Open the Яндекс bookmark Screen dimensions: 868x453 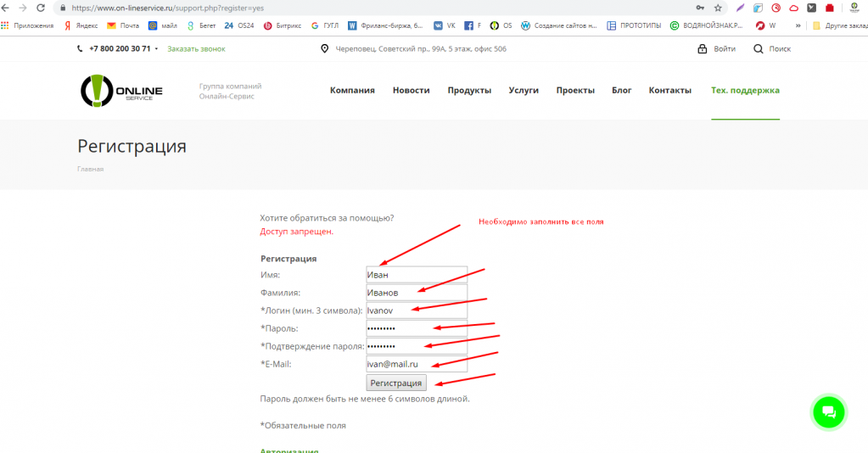81,25
